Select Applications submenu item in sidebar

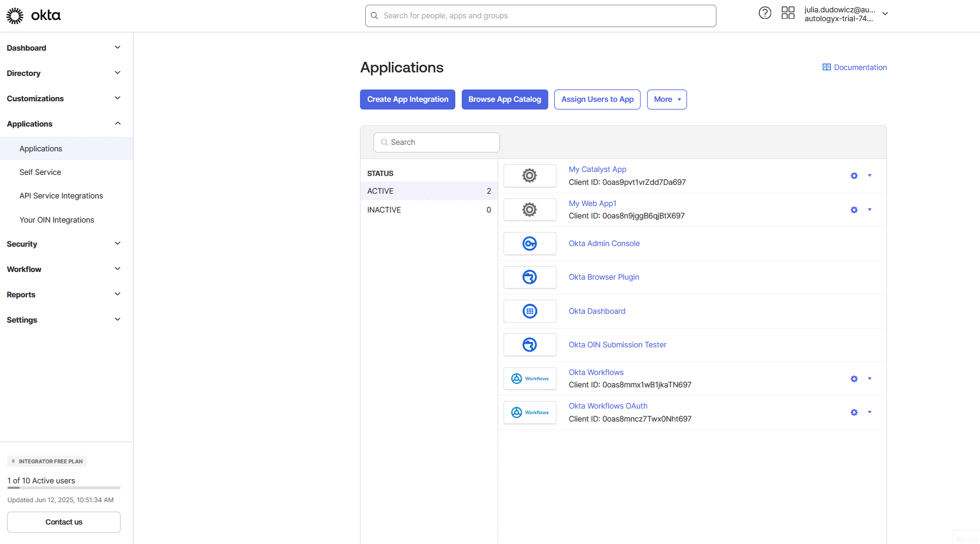tap(66, 148)
